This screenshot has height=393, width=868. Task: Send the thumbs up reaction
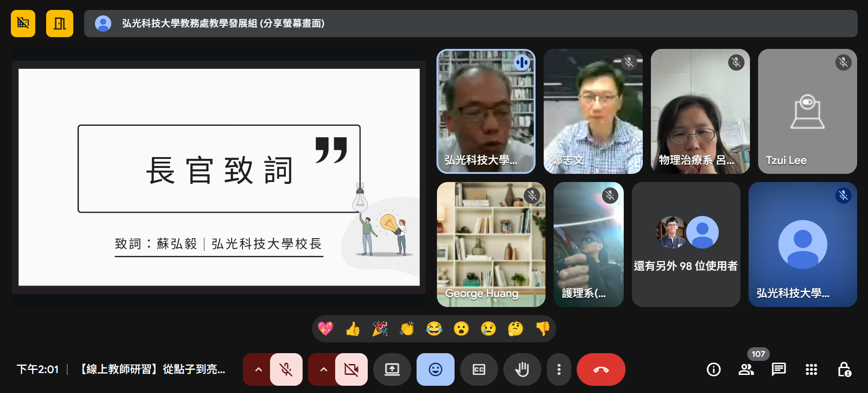[x=353, y=329]
